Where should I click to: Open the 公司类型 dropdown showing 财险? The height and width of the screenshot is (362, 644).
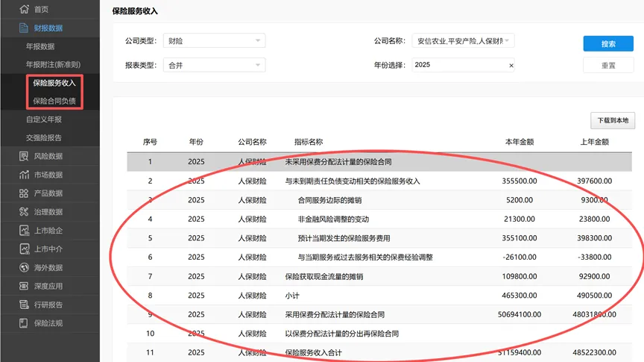coord(215,41)
